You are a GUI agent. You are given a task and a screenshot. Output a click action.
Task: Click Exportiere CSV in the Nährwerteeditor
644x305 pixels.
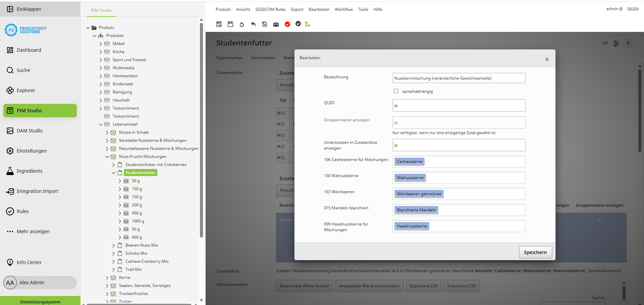click(423, 286)
